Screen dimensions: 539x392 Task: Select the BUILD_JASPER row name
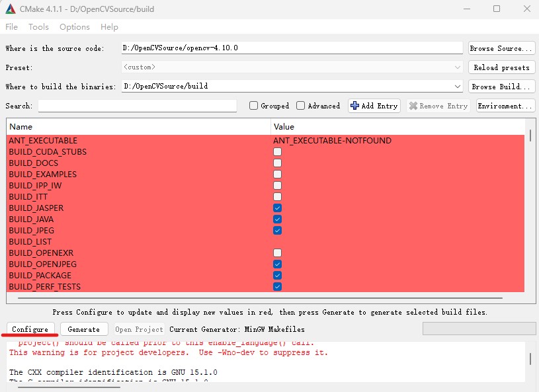36,208
